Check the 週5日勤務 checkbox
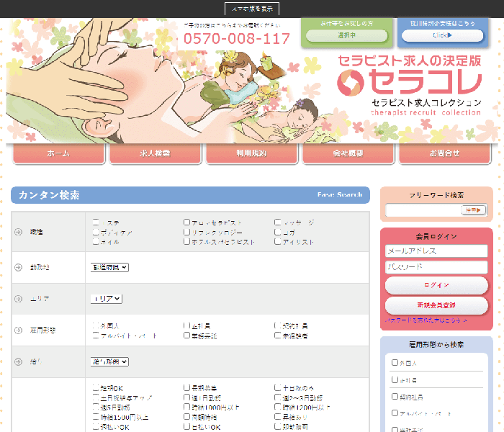 point(96,407)
